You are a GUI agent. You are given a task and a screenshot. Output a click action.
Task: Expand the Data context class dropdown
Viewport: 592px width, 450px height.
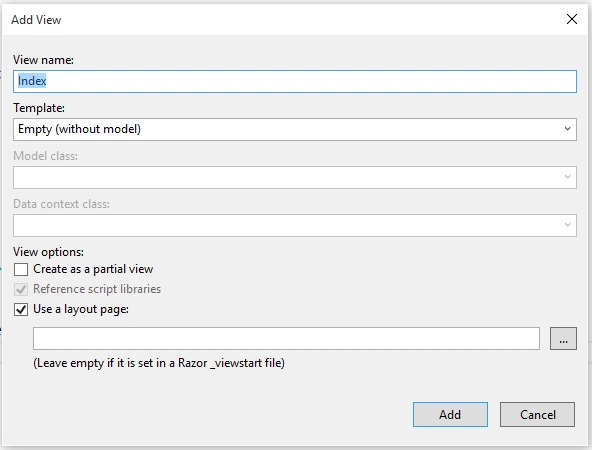click(567, 225)
